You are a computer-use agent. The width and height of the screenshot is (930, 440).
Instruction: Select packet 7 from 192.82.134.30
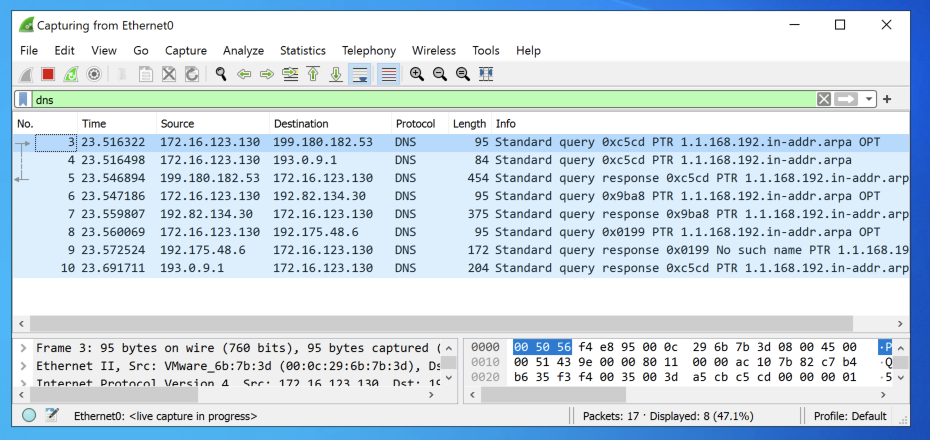pos(461,214)
